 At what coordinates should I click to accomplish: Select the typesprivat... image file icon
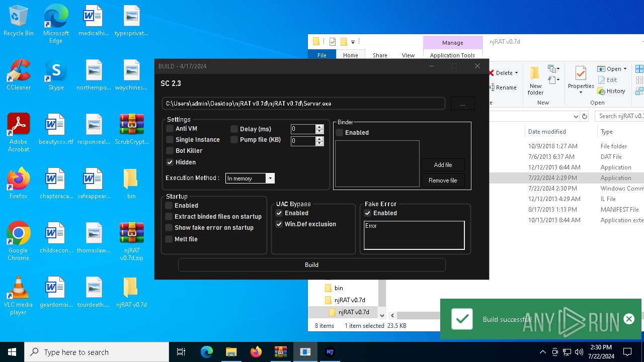point(131,21)
